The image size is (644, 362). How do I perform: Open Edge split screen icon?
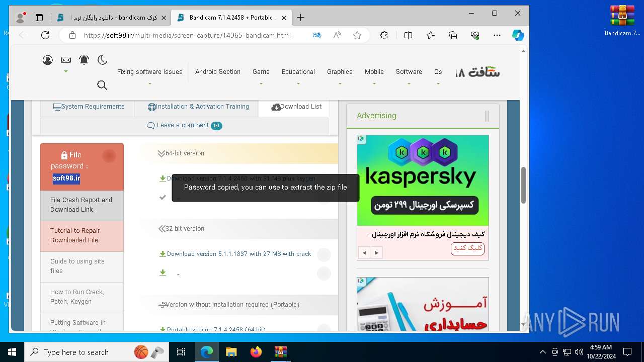click(408, 35)
